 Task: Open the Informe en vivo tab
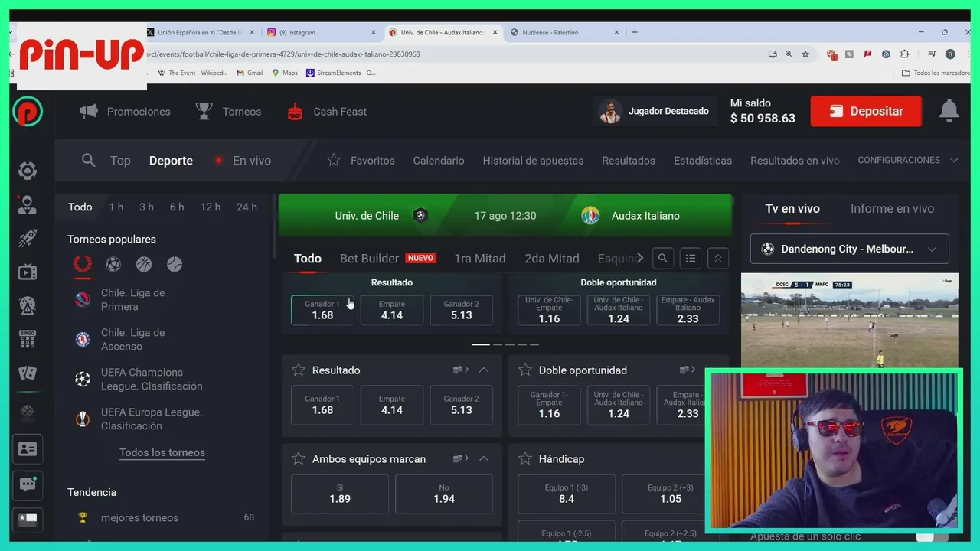(x=892, y=208)
